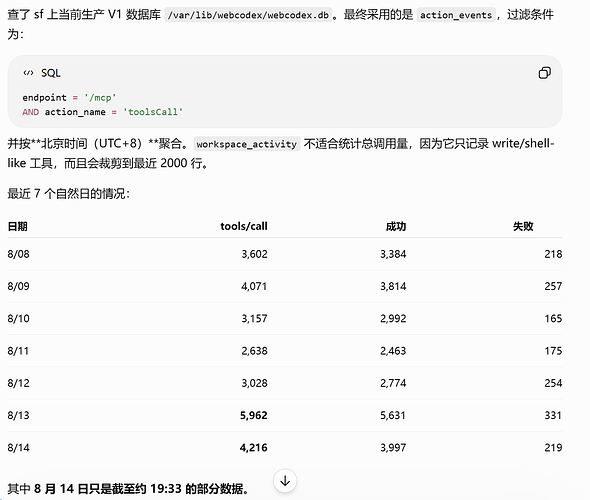Image resolution: width=590 pixels, height=500 pixels.
Task: Click the 5,962 value for 8/13
Action: coord(254,415)
